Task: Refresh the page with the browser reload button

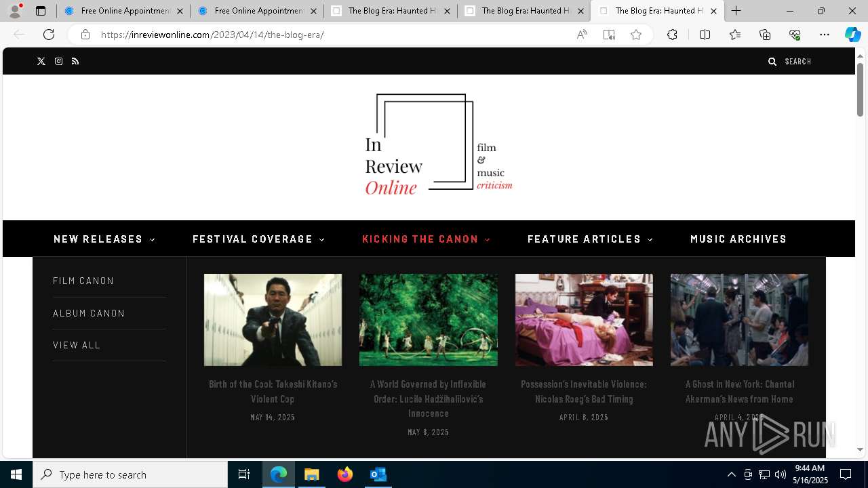Action: (49, 35)
